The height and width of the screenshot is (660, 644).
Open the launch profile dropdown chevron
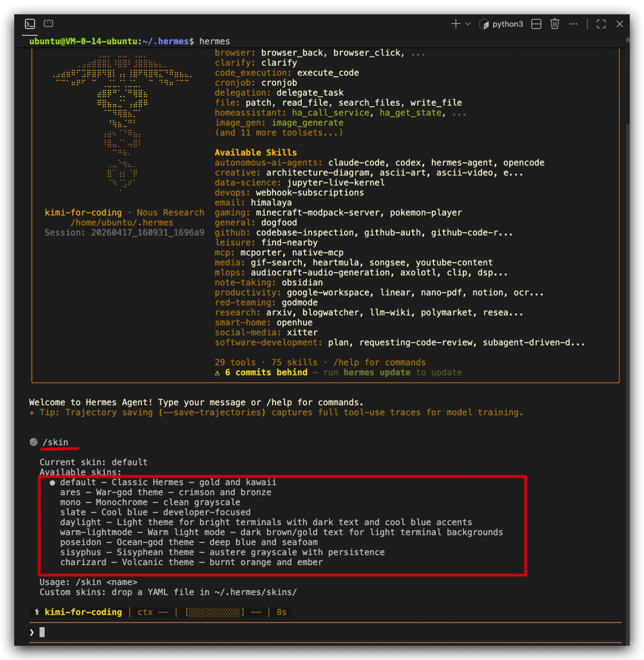[467, 24]
